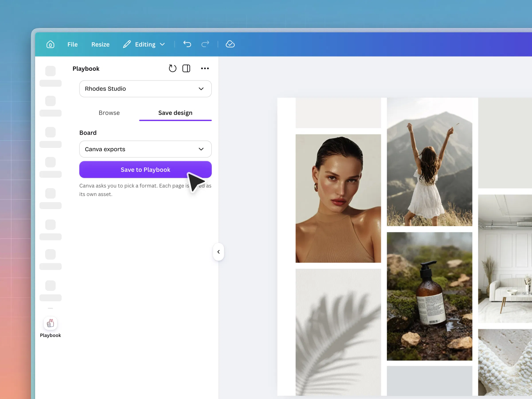The width and height of the screenshot is (532, 399).
Task: Click the redo arrow icon
Action: click(205, 44)
